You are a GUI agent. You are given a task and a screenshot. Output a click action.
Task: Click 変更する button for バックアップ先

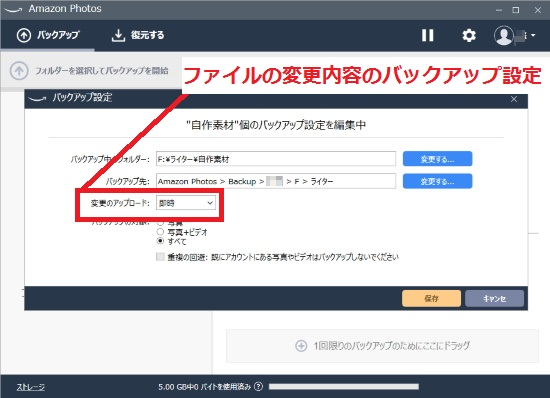click(437, 181)
